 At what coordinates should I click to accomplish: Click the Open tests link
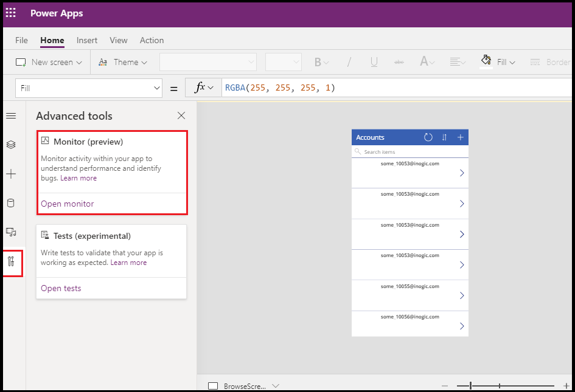61,288
